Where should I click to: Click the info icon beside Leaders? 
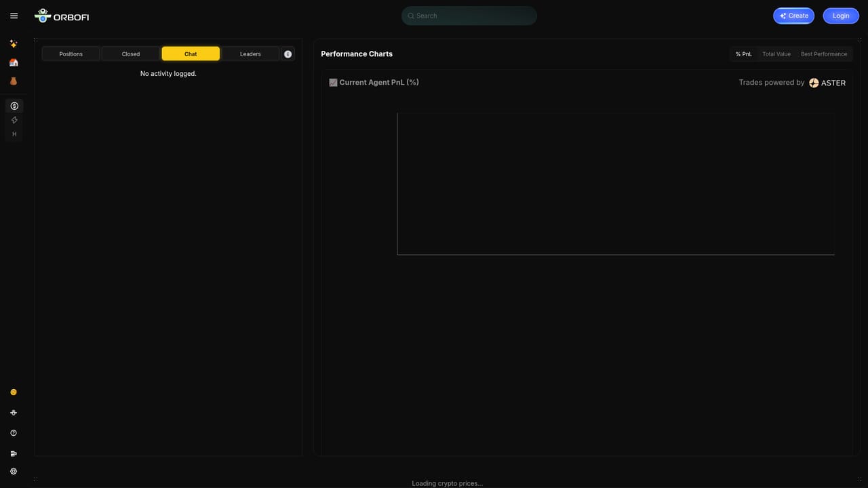288,54
